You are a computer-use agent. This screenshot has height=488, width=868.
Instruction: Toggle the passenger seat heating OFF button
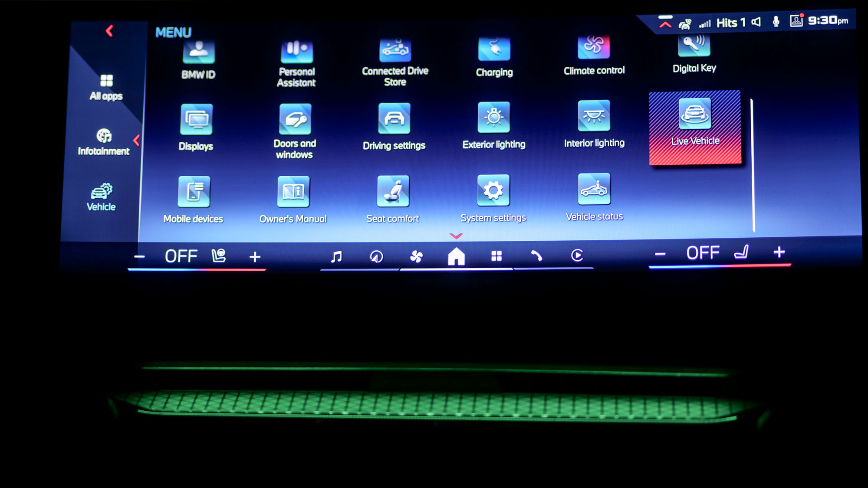pyautogui.click(x=703, y=253)
